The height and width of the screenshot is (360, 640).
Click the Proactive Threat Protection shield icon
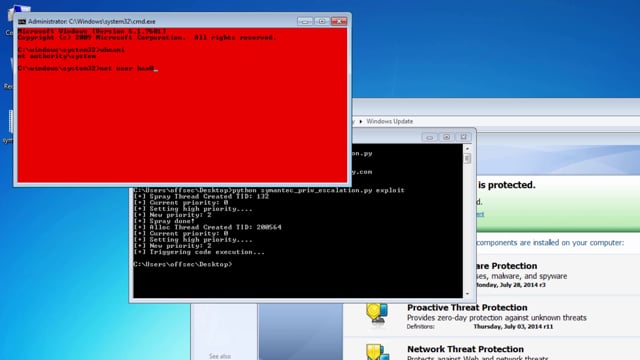[x=377, y=313]
